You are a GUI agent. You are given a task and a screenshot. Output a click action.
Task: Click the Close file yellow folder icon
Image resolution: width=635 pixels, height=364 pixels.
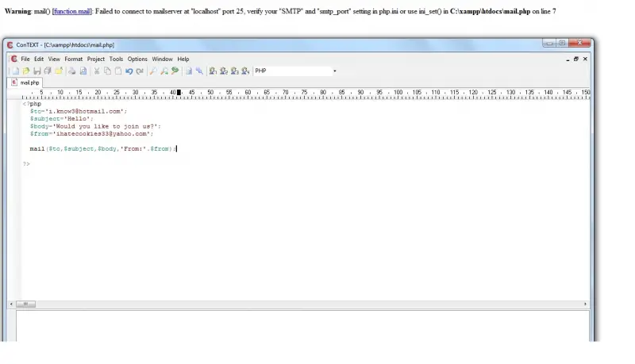[x=59, y=71]
